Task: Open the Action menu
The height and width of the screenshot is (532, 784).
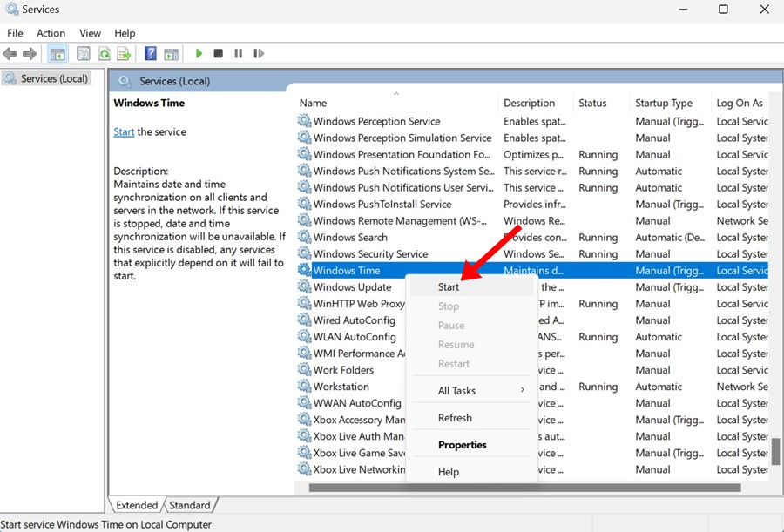Action: pos(51,33)
